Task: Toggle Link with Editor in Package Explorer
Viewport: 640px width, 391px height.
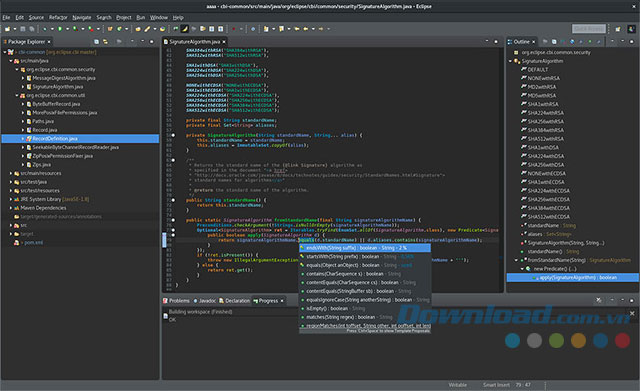Action: tap(105, 42)
